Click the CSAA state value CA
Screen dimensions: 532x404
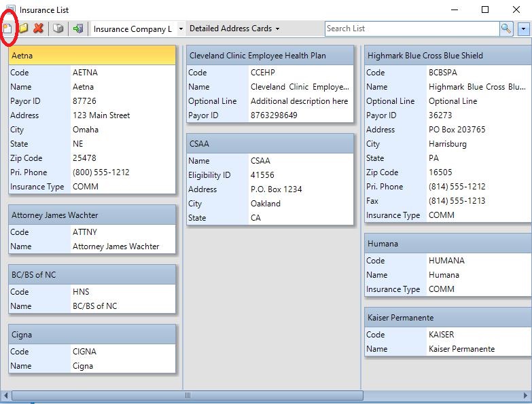[x=256, y=217]
